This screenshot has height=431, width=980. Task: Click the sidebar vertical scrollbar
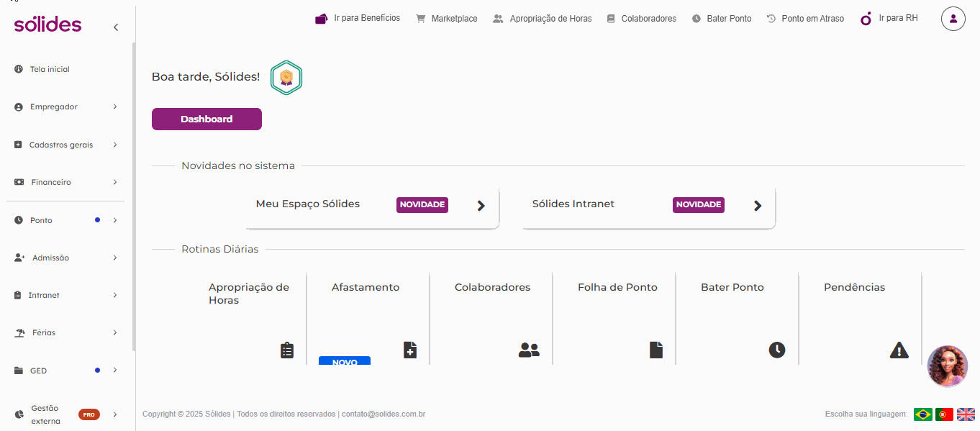tap(133, 194)
